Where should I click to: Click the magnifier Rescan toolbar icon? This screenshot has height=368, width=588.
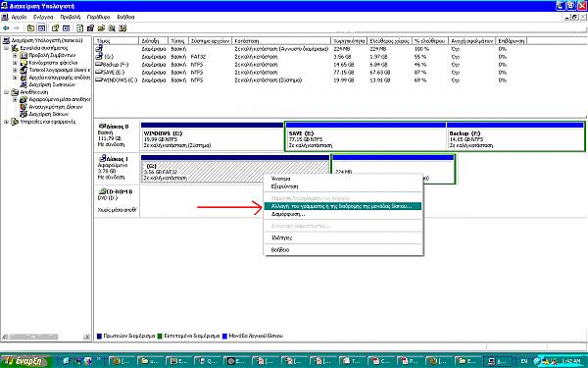tap(112, 28)
